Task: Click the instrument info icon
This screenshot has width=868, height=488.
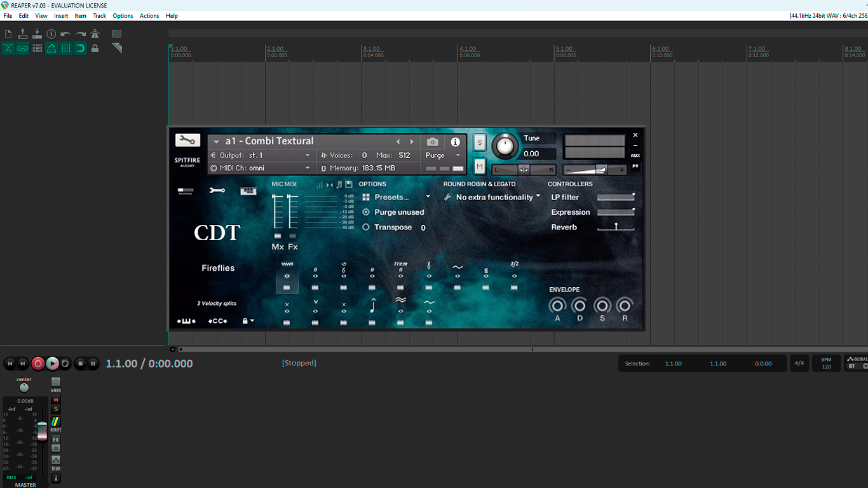Action: tap(455, 142)
